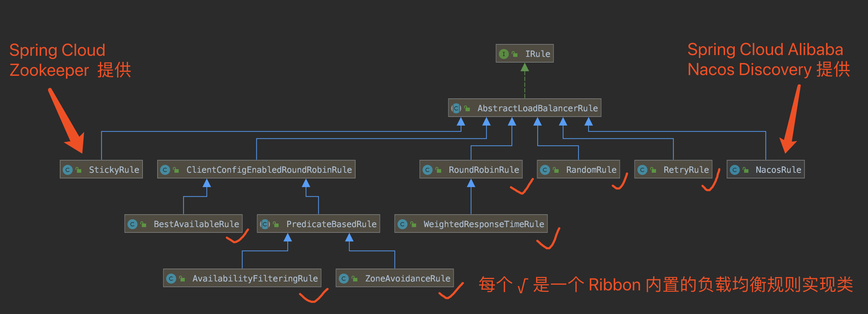
Task: Click the green lock icon on RetryRule
Action: (653, 170)
